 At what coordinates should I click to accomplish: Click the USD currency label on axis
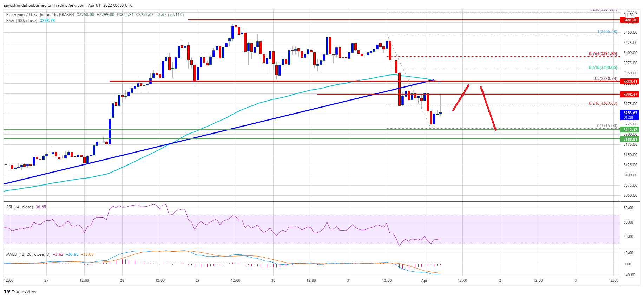coord(630,15)
